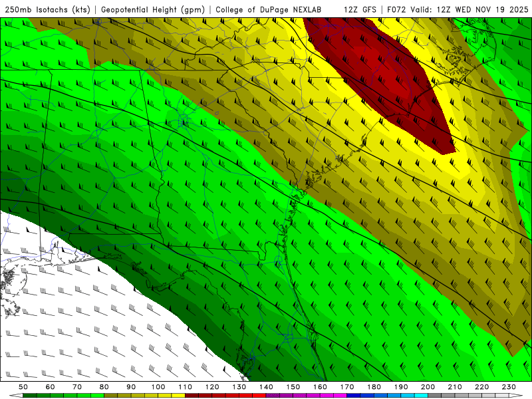
Task: Click the 120 label on the color scale
Action: pyautogui.click(x=212, y=387)
